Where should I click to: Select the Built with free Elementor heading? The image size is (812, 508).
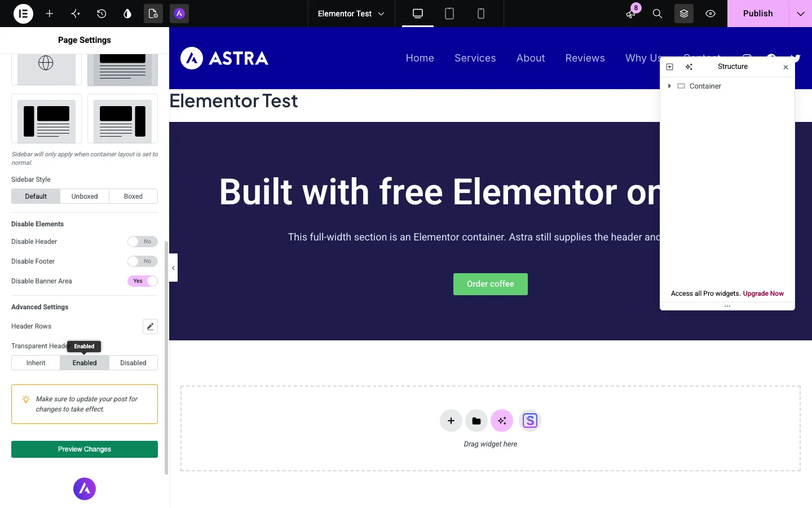(x=440, y=192)
